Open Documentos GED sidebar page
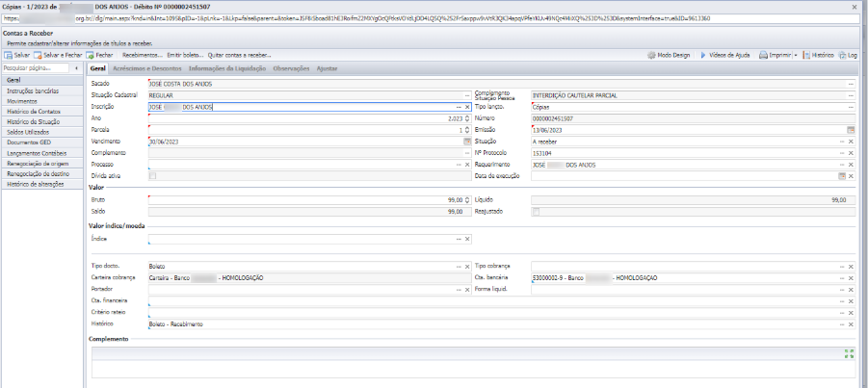The image size is (868, 388). pyautogui.click(x=42, y=142)
